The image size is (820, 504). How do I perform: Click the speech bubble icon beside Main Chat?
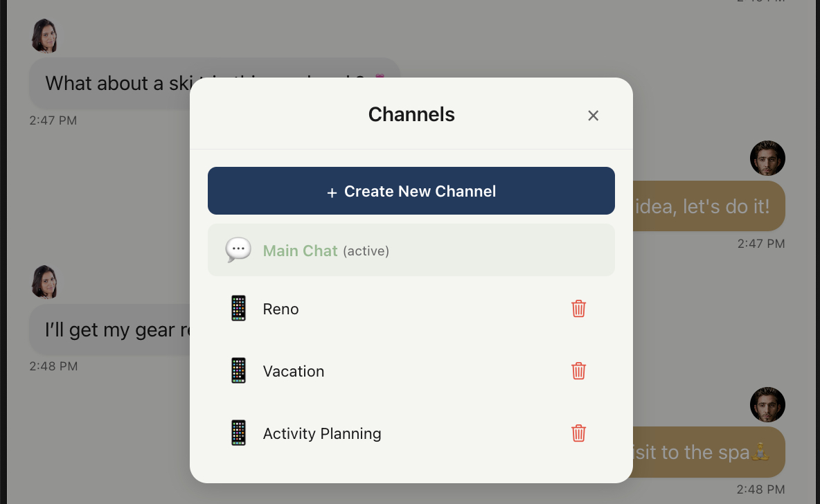tap(238, 249)
